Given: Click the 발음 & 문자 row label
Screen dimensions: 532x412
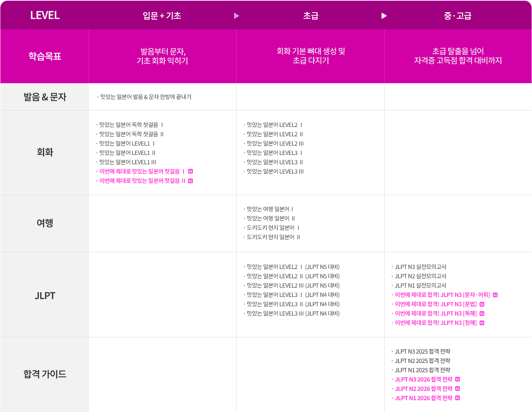Looking at the screenshot, I should [45, 97].
